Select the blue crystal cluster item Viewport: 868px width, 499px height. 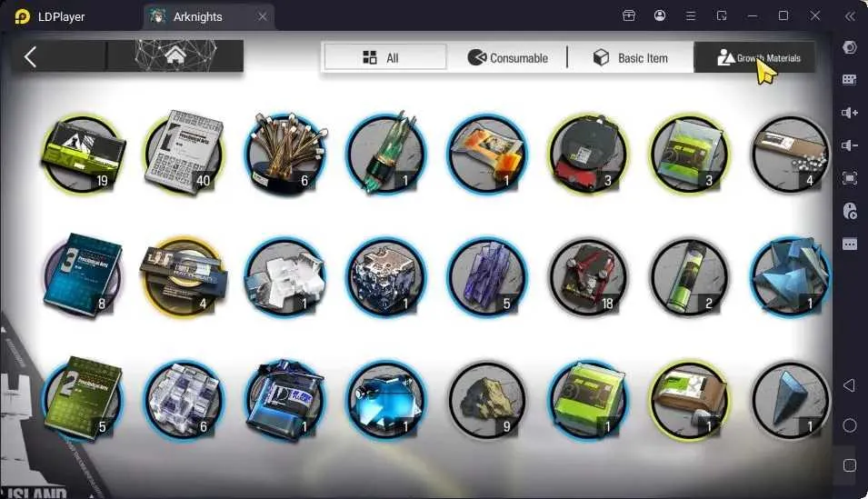pos(790,276)
